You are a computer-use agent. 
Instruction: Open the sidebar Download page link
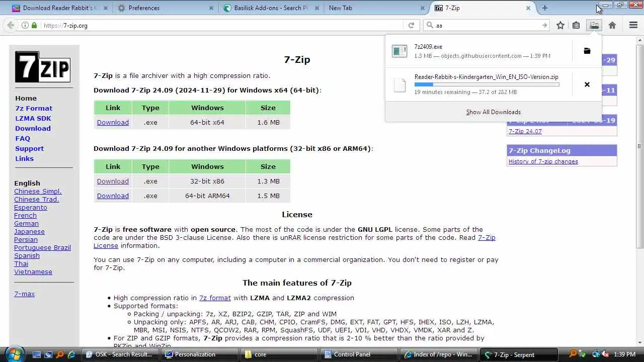pyautogui.click(x=33, y=128)
